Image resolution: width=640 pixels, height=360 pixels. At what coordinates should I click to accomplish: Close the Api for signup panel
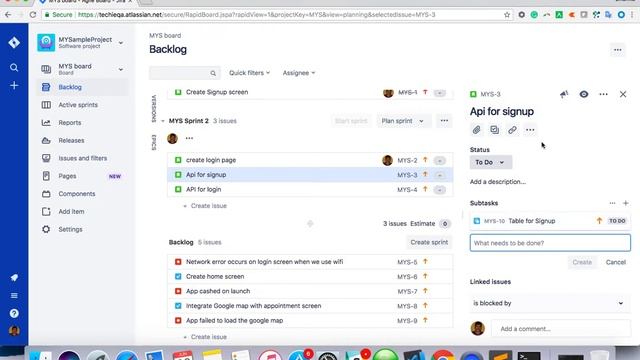(x=623, y=94)
